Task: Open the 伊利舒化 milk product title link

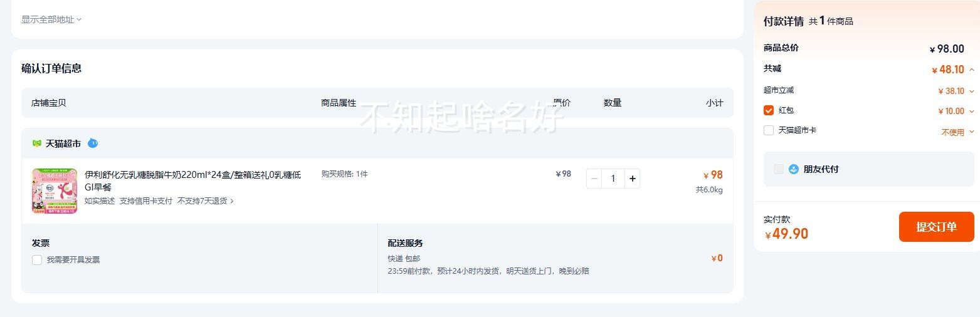Action: point(192,180)
